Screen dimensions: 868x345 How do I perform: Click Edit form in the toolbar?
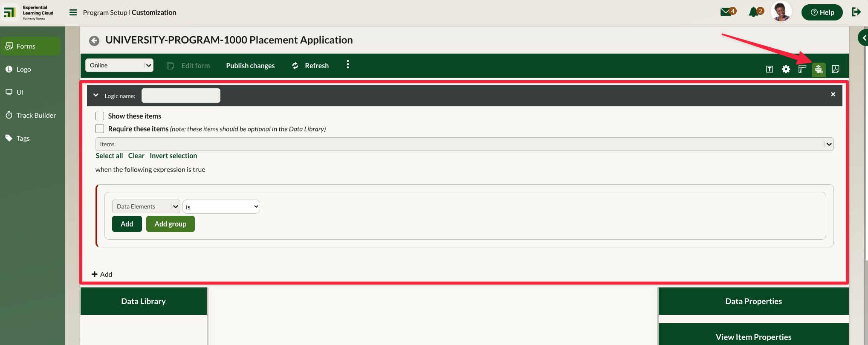pyautogui.click(x=188, y=66)
